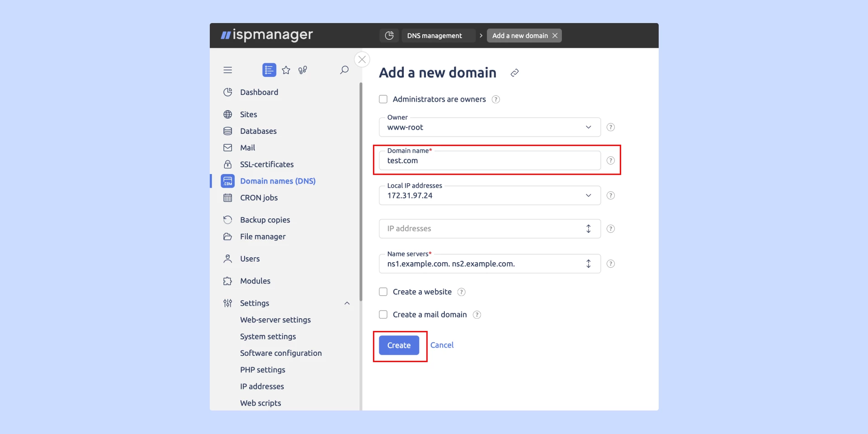Show help for Local IP addresses
Screen dimensions: 868x434
(610, 195)
